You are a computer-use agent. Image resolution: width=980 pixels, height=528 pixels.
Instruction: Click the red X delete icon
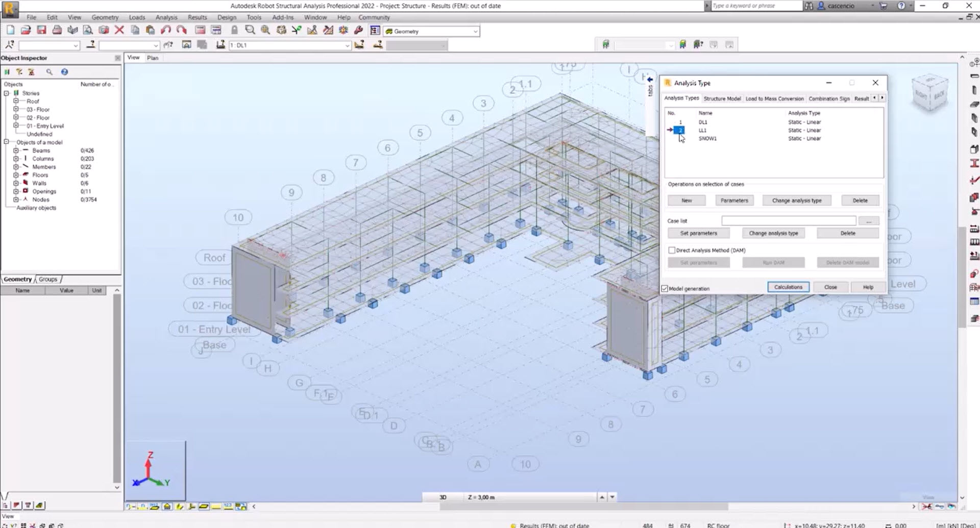[x=119, y=31]
